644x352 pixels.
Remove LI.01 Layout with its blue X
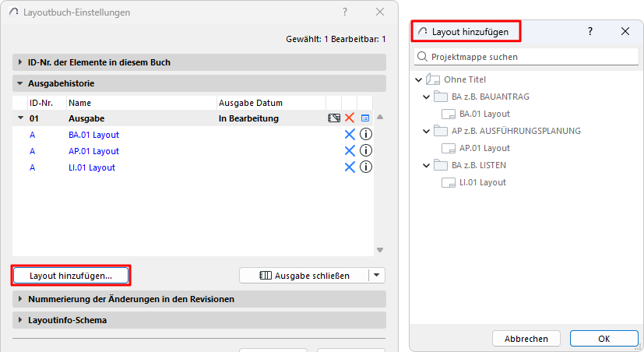[350, 167]
